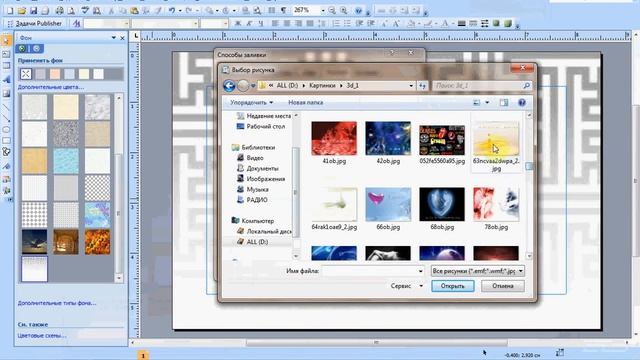
Task: Select the blue water texture background thumbnail
Action: pyautogui.click(x=66, y=161)
